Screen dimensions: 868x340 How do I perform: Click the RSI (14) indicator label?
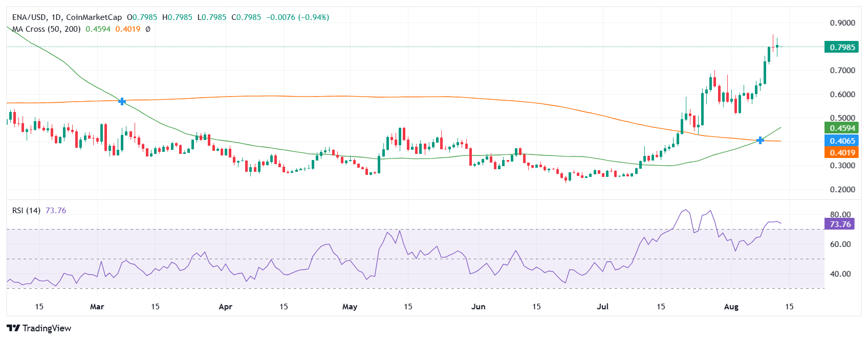pos(26,211)
